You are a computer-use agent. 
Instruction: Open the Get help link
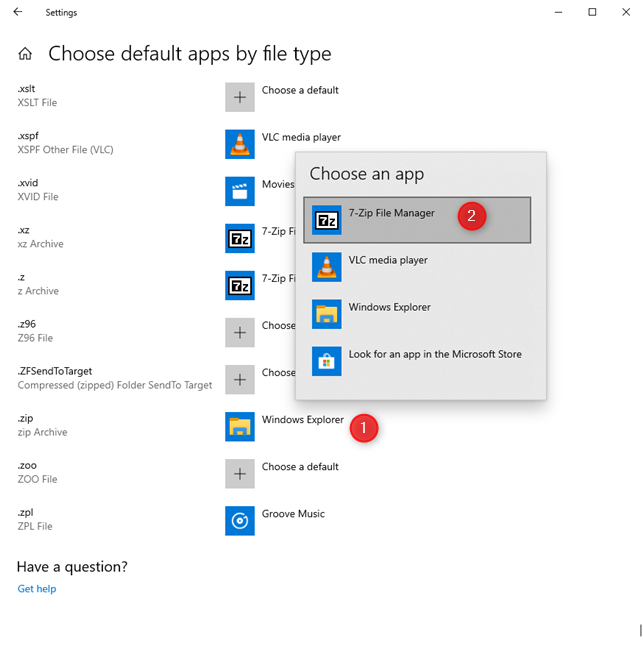[37, 589]
